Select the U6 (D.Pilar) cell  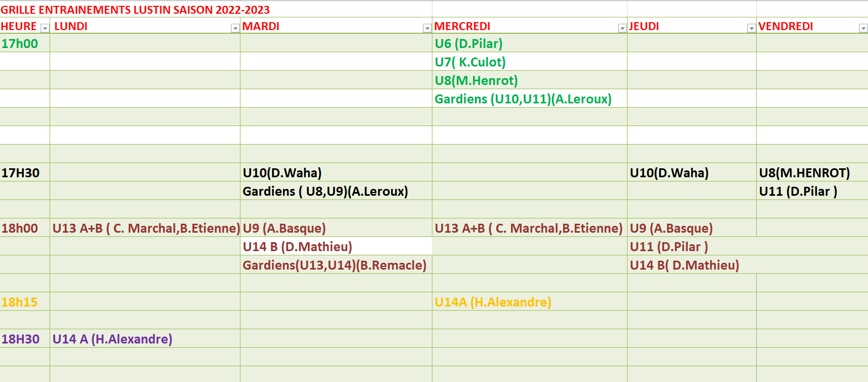tap(529, 43)
